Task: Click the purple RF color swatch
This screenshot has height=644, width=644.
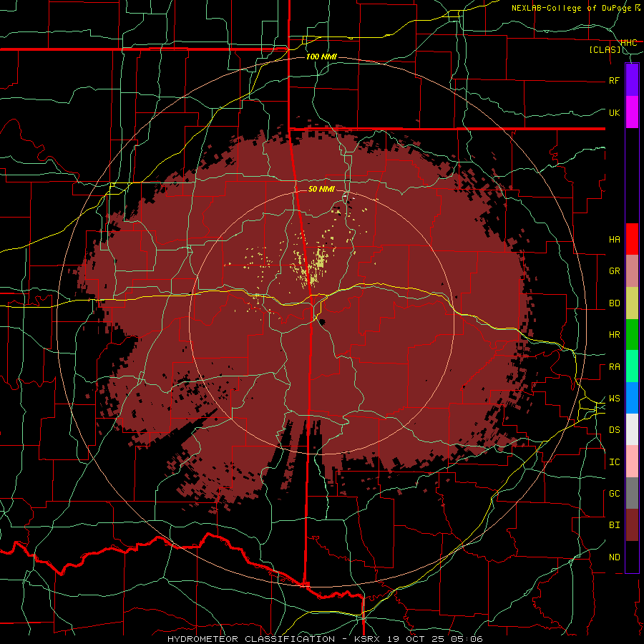Action: click(x=632, y=80)
